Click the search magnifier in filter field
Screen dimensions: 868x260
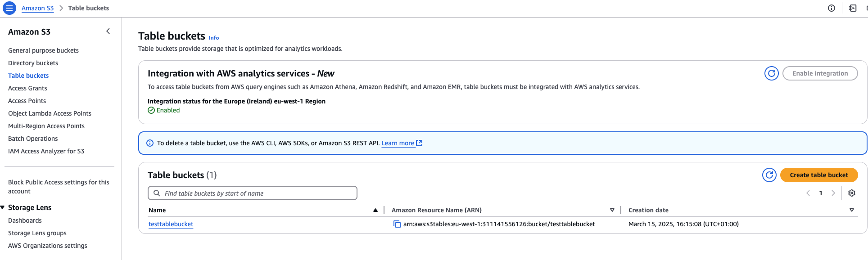tap(157, 193)
